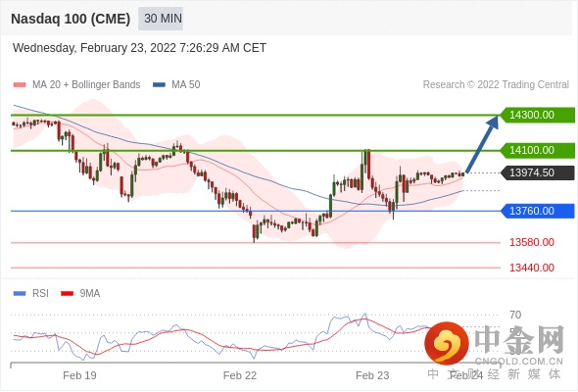This screenshot has width=578, height=392.
Task: Click the 13760.00 pivot price tag
Action: 537,211
